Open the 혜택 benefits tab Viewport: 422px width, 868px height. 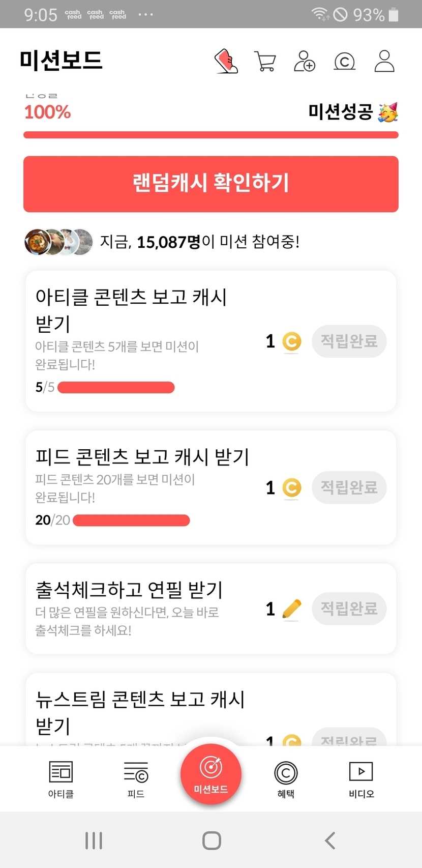[x=286, y=778]
